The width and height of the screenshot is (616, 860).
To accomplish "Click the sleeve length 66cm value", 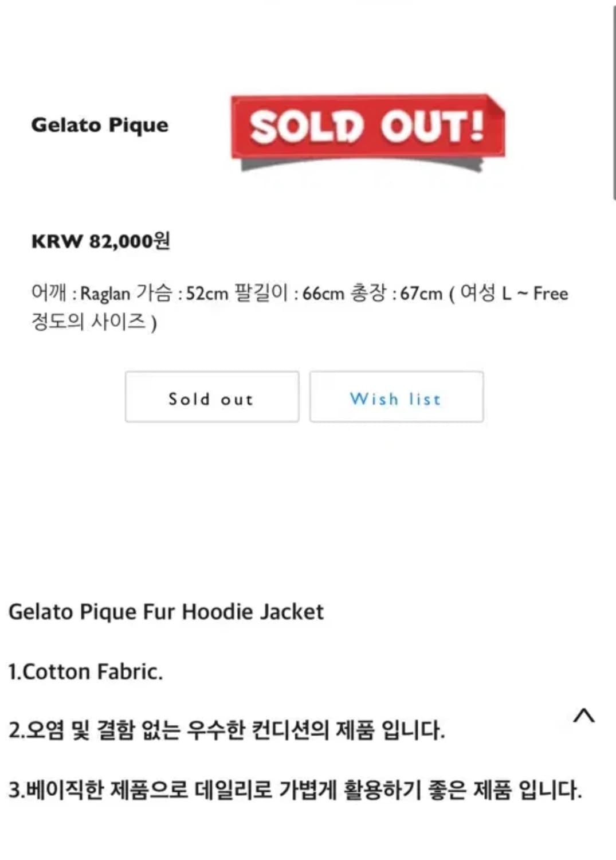I will click(x=323, y=294).
